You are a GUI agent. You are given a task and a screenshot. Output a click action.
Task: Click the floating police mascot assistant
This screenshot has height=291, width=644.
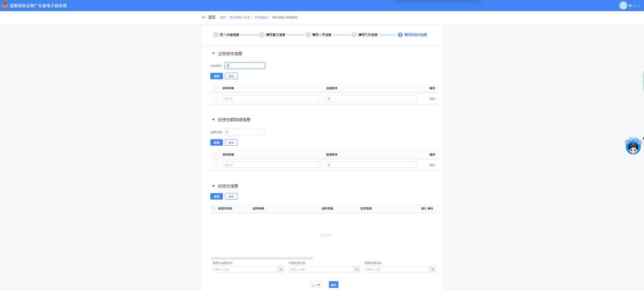coord(632,146)
